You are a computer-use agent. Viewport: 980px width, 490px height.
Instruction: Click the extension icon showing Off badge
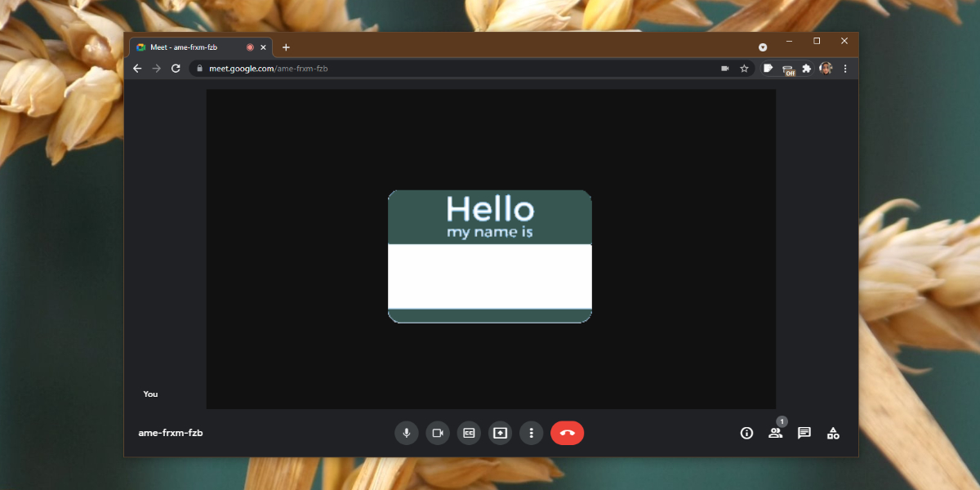(x=788, y=69)
